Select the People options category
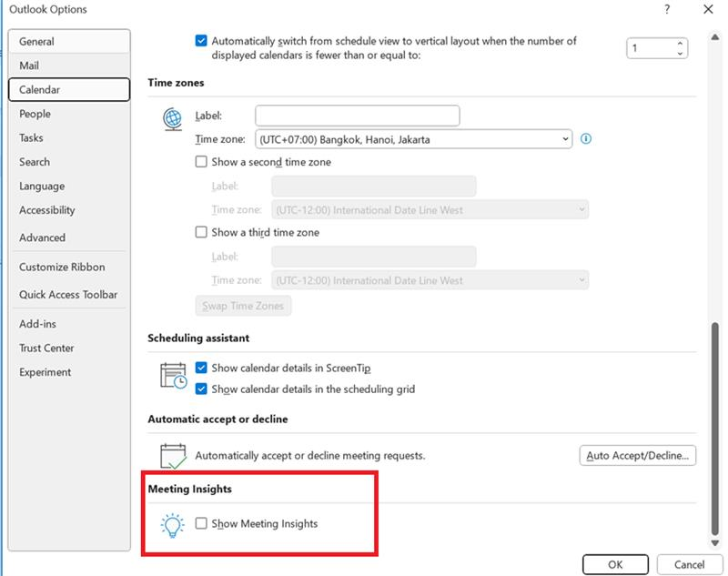This screenshot has height=576, width=728. tap(69, 114)
